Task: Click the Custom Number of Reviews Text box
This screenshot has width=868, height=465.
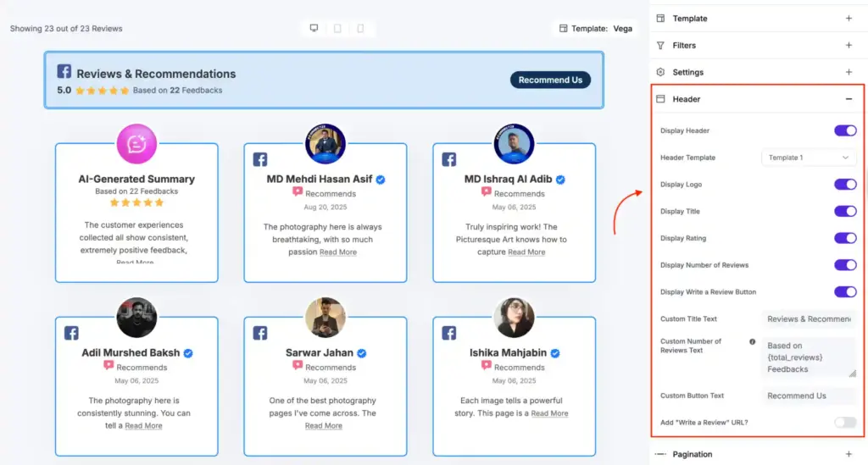Action: 808,357
